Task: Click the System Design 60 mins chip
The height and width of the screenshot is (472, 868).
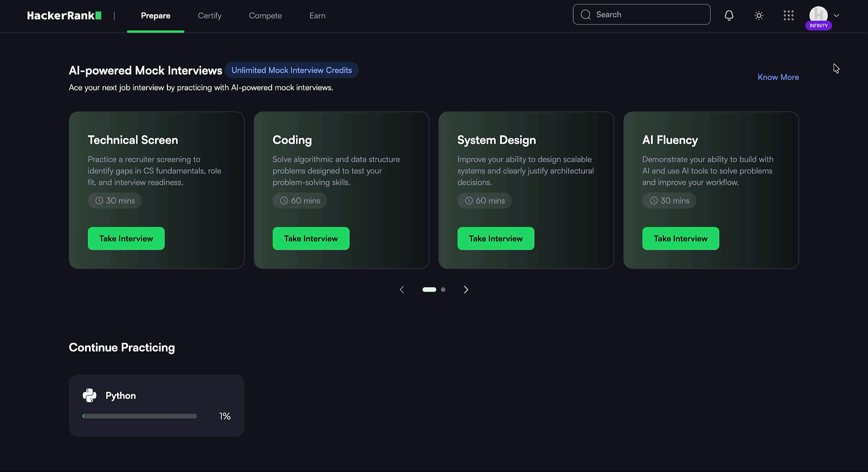Action: [x=485, y=200]
